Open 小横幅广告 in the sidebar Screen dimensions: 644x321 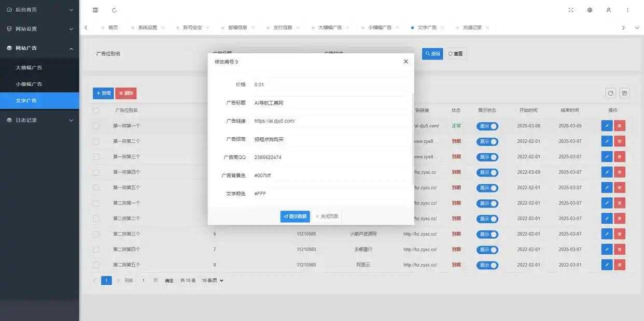[39, 84]
